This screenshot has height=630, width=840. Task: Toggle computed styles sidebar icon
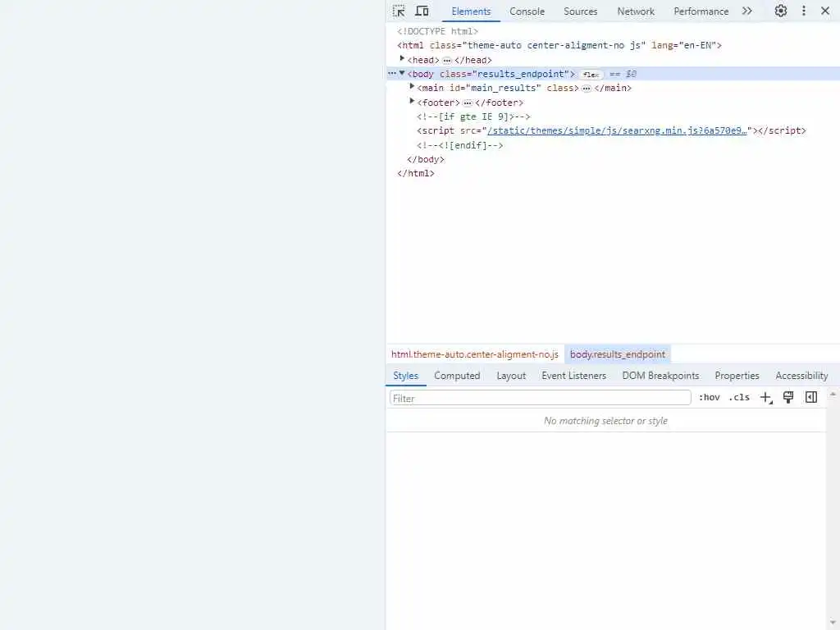811,398
